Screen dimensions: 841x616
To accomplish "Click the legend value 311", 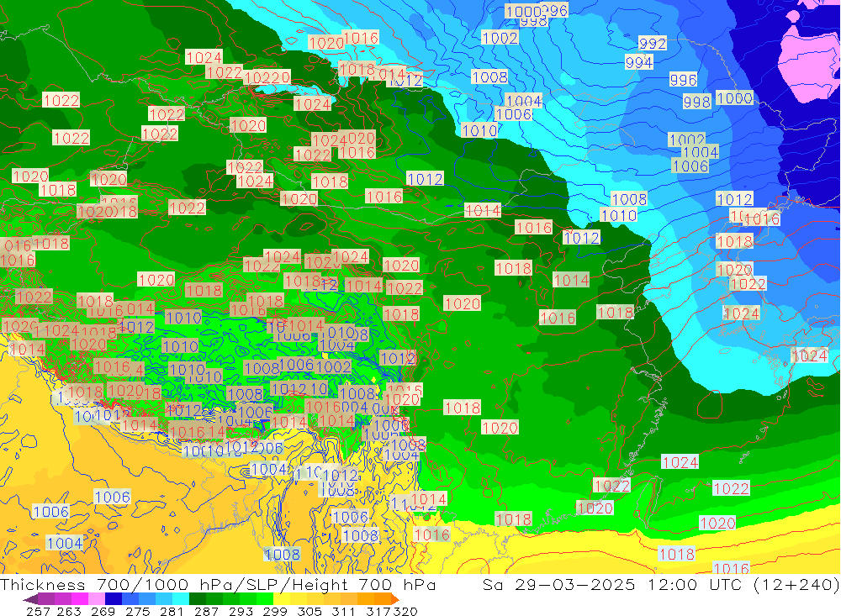I will point(343,611).
